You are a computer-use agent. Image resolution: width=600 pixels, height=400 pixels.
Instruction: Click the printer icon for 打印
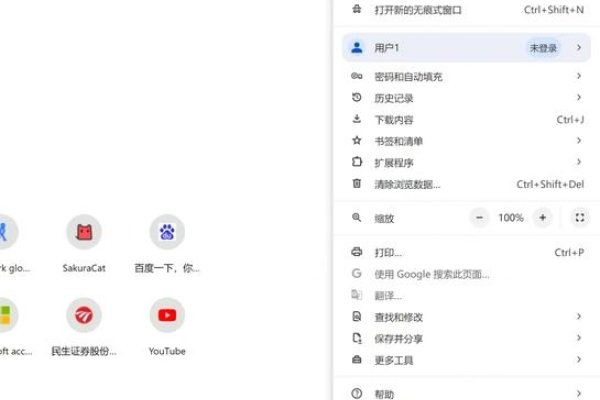coord(357,252)
